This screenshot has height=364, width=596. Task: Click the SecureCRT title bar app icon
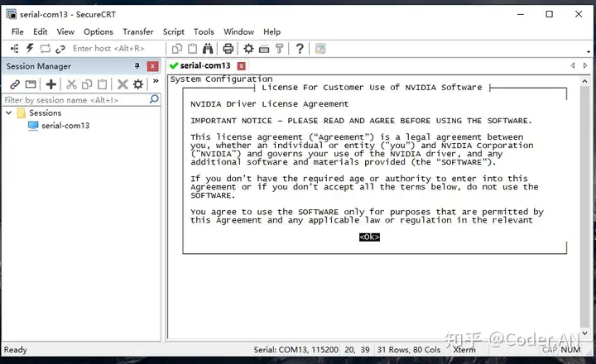click(x=12, y=14)
